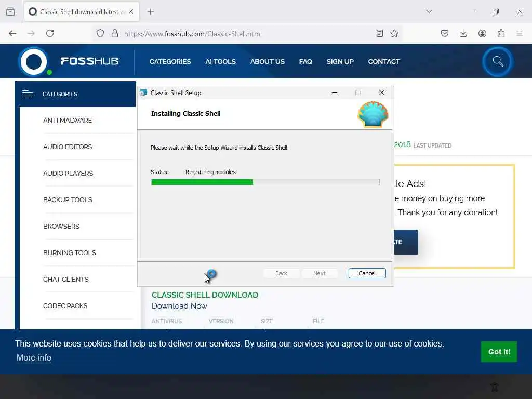Click the FOSSHUB wordmark

point(89,61)
